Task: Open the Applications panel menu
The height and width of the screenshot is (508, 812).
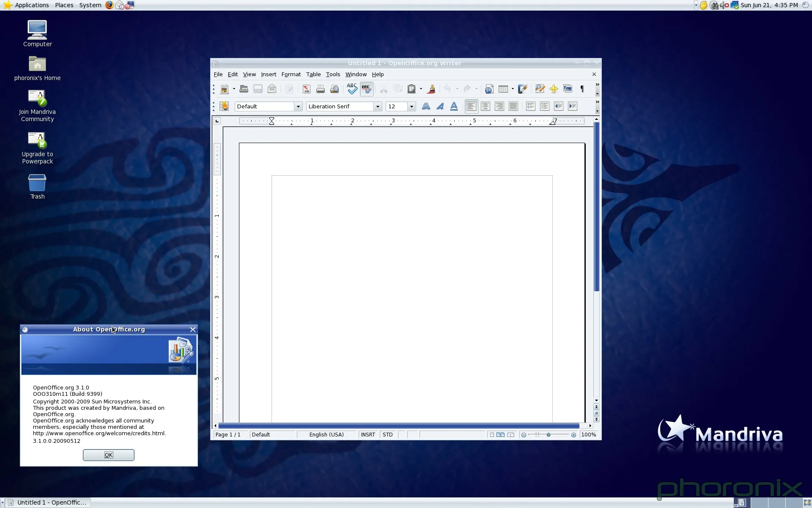Action: [32, 5]
